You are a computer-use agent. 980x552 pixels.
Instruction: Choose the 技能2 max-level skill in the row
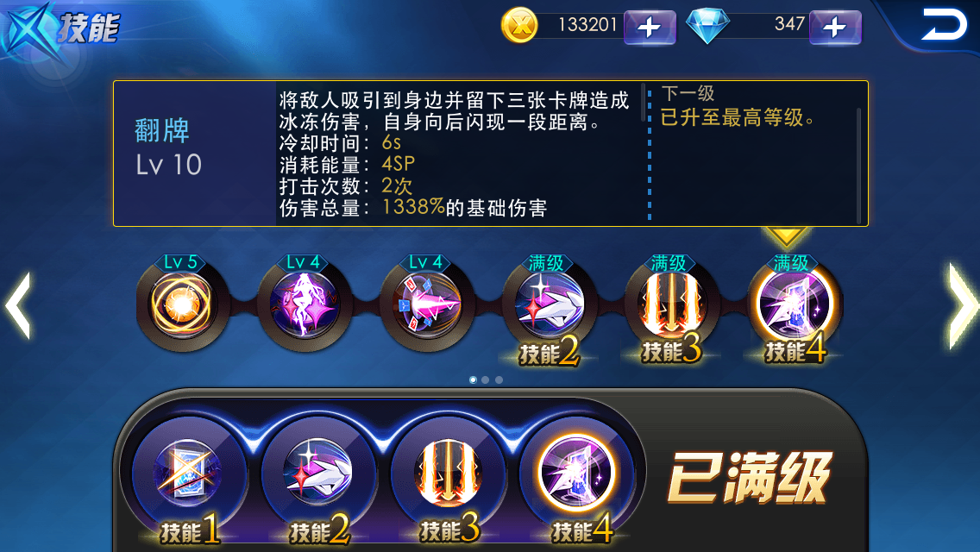tap(550, 304)
